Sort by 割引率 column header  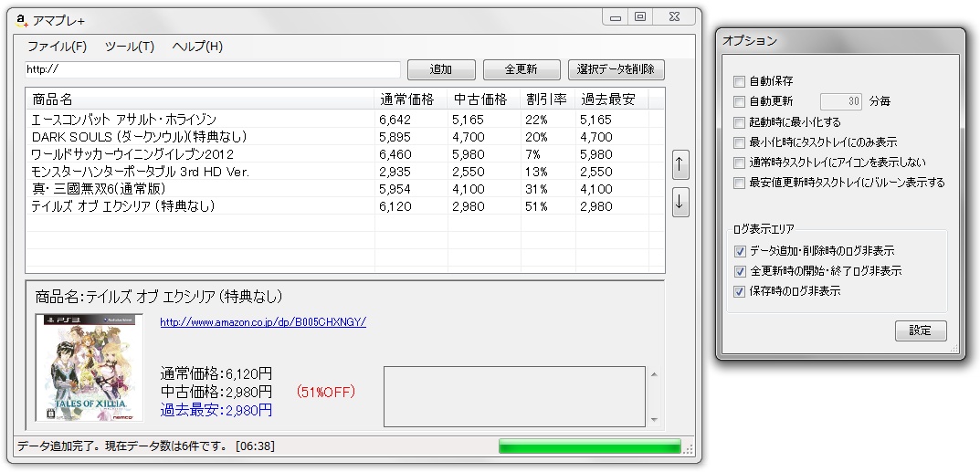(548, 100)
